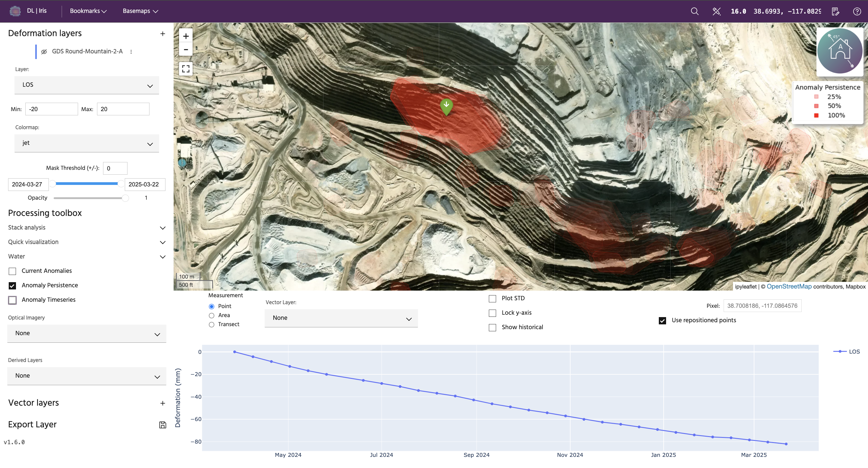Zoom out on the map
The width and height of the screenshot is (868, 468).
(x=186, y=49)
